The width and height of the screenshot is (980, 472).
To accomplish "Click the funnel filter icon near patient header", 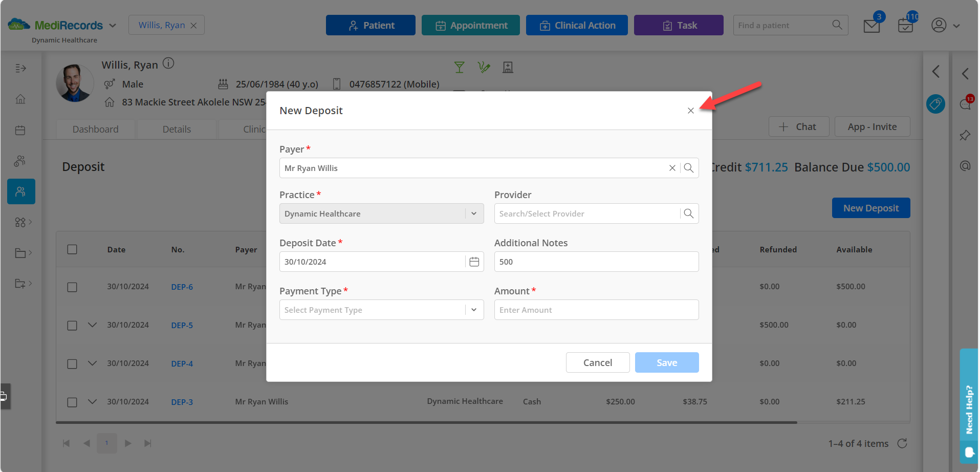I will point(459,67).
